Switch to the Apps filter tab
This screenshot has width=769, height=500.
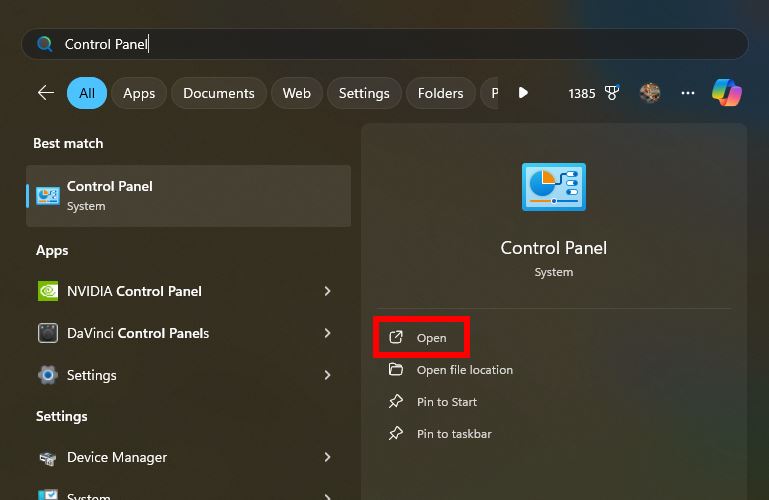pyautogui.click(x=139, y=93)
